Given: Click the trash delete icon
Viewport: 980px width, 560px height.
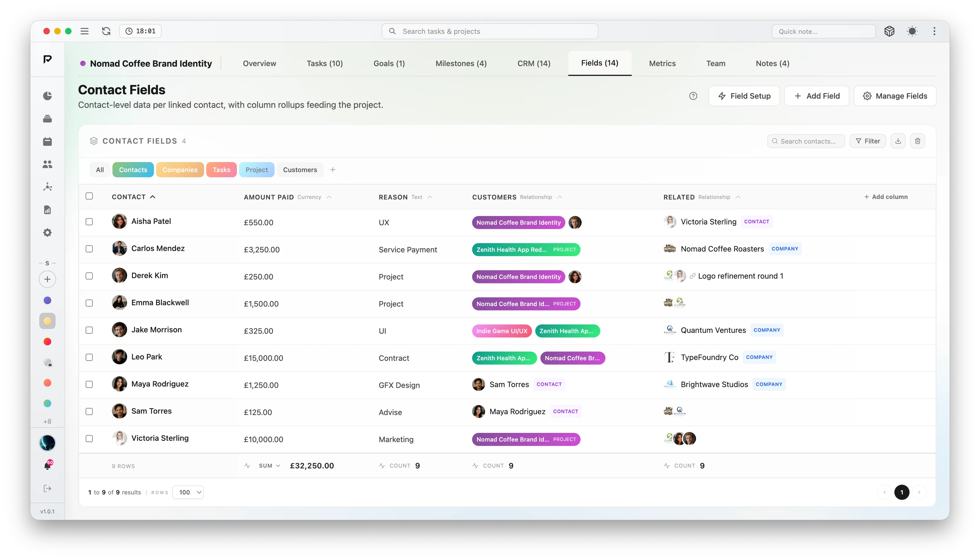Looking at the screenshot, I should point(918,141).
